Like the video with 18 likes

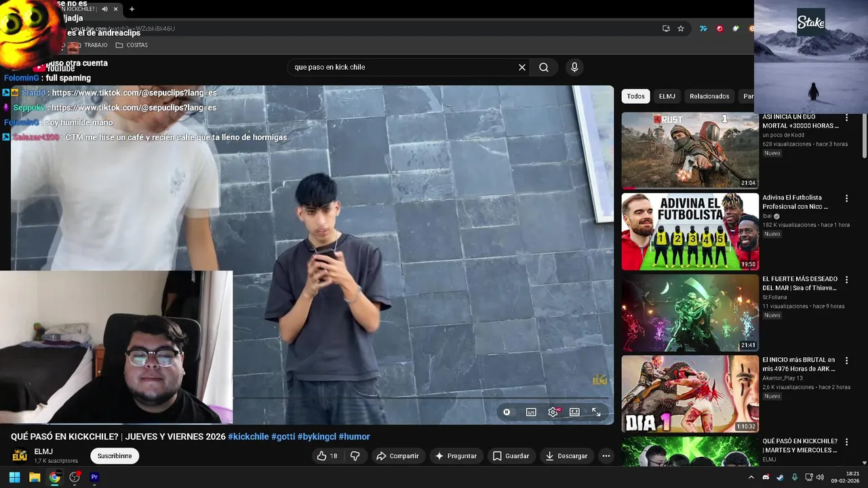tap(327, 456)
